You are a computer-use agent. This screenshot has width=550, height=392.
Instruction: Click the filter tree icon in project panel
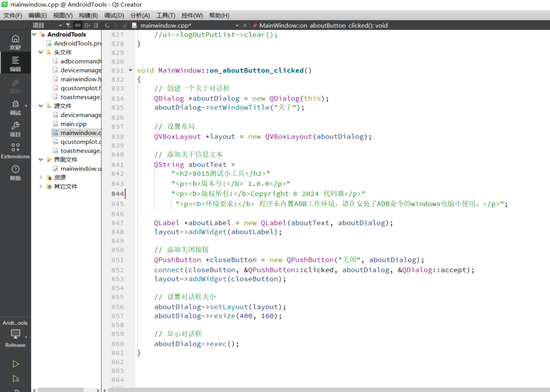point(68,25)
